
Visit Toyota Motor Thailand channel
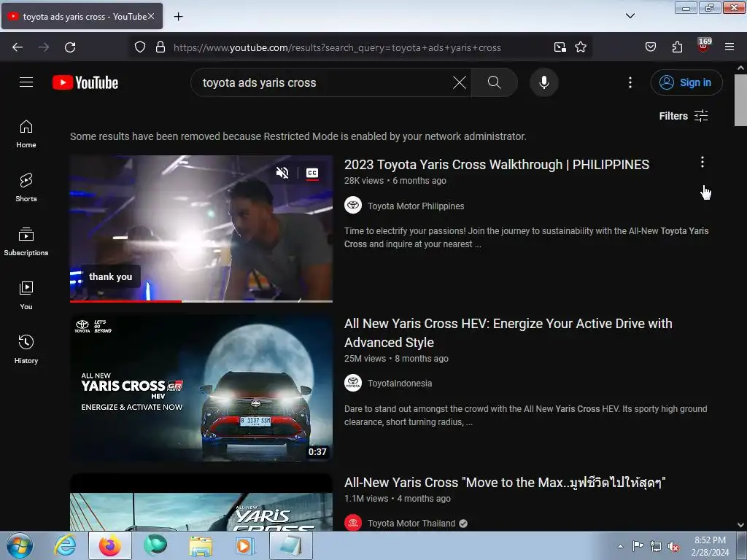pos(411,524)
